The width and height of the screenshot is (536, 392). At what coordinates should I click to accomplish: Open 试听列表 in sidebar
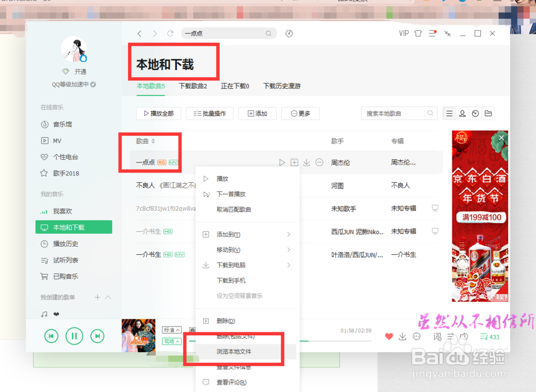[x=65, y=260]
